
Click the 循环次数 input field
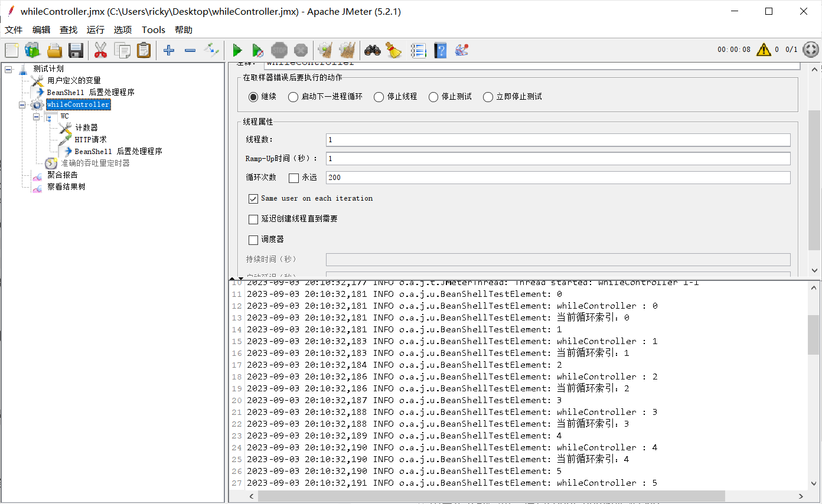coord(558,178)
